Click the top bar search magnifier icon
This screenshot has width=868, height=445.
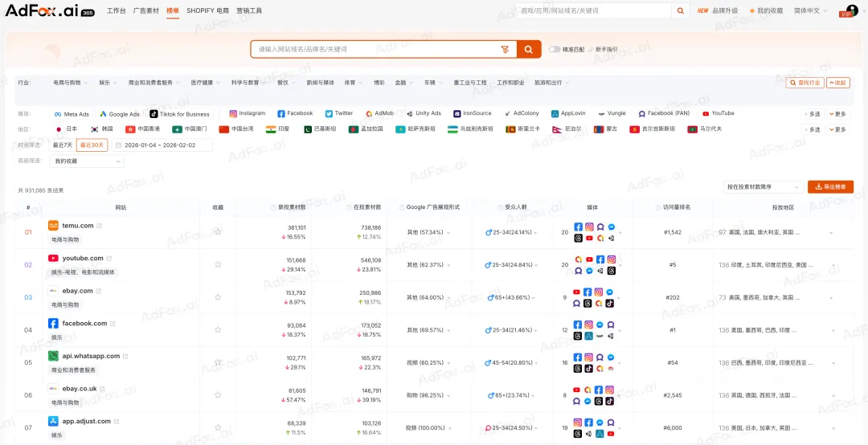(x=681, y=10)
